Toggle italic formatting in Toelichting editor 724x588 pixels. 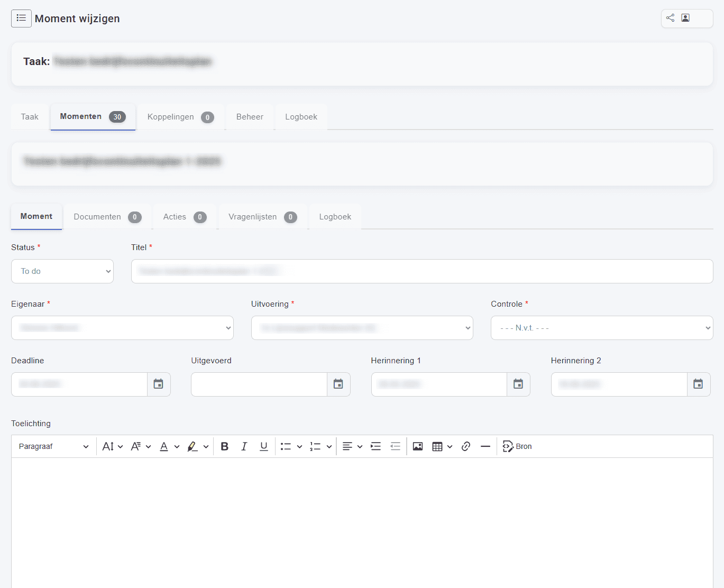click(x=244, y=446)
